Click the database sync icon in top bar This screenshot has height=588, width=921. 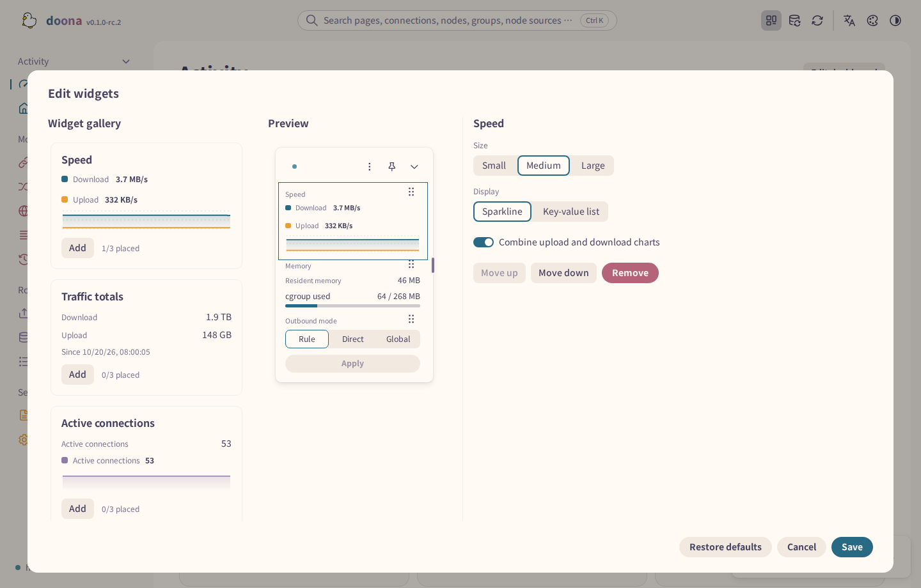(794, 20)
